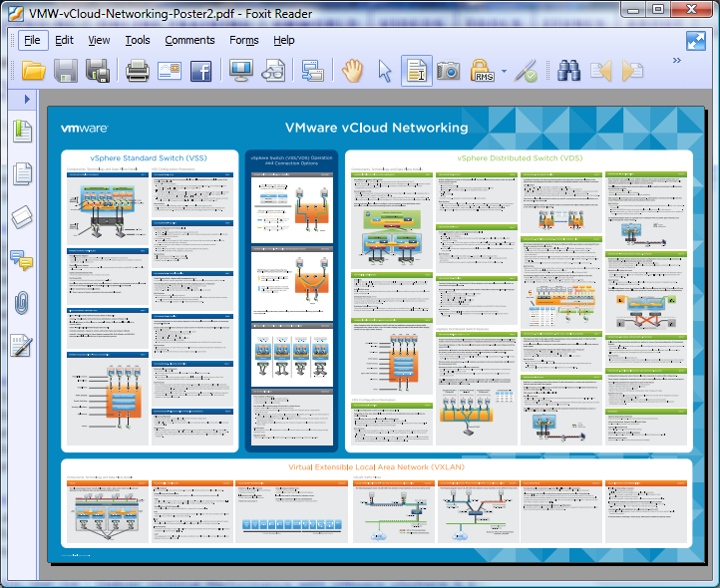720x588 pixels.
Task: Expand the navigation panel arrow
Action: click(x=27, y=99)
